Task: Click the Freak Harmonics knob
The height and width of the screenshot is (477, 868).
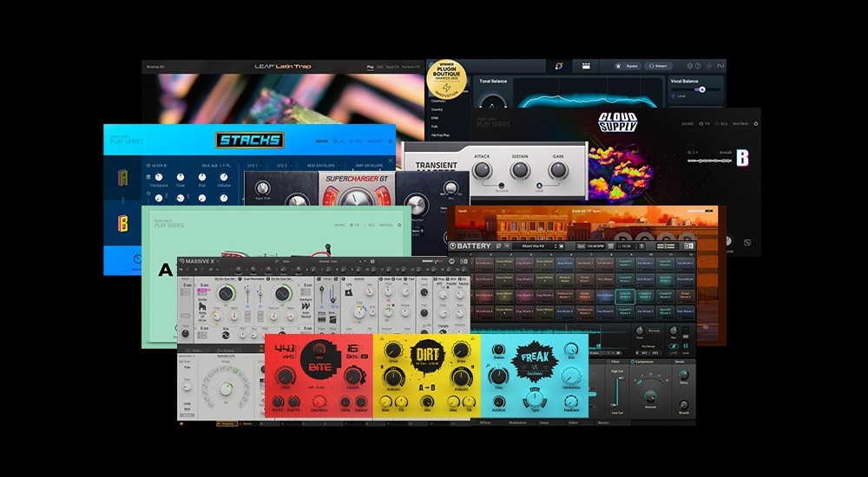Action: 571,377
